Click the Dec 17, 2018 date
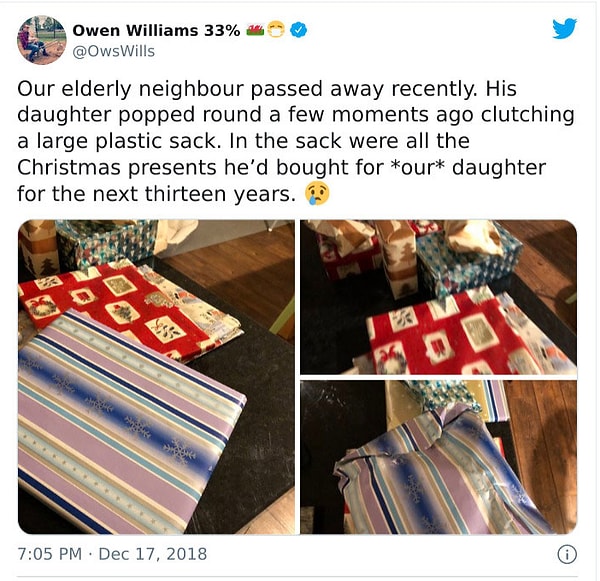 point(153,554)
